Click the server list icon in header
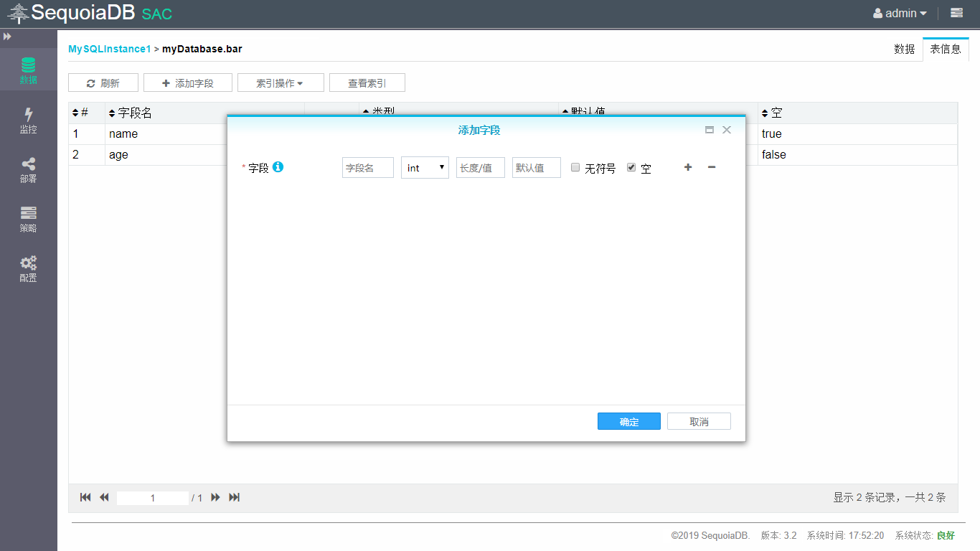The height and width of the screenshot is (551, 980). point(956,13)
